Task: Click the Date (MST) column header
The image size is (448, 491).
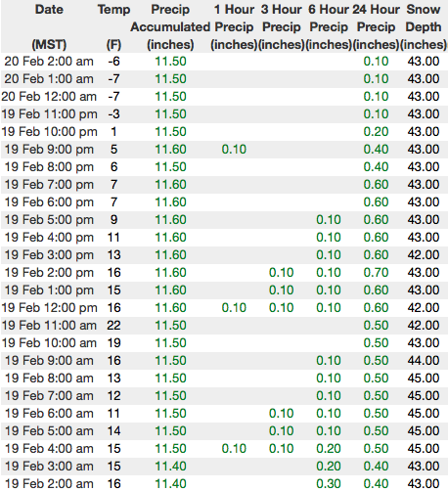Action: point(49,26)
